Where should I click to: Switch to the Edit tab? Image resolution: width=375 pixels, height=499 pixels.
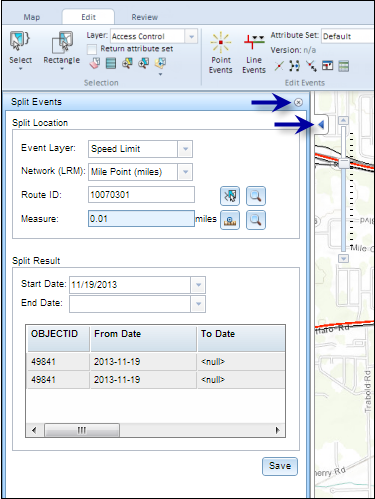(88, 17)
